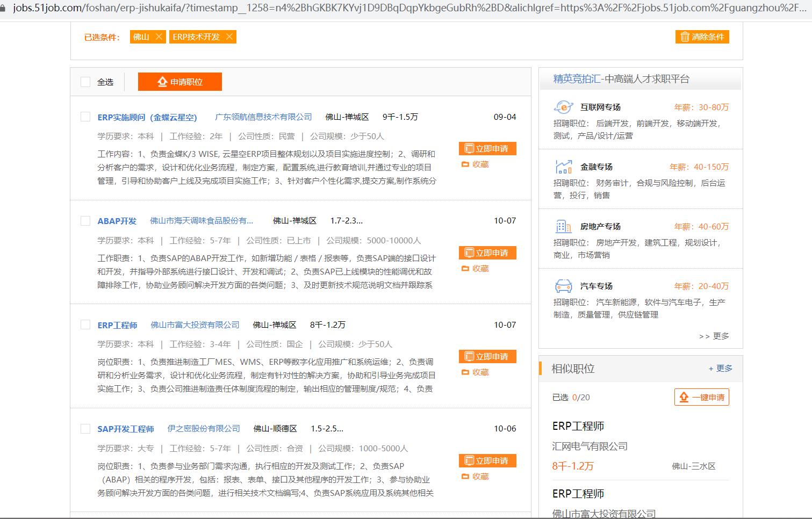Check the box for ABAP开发 job
The height and width of the screenshot is (519, 812).
coord(85,221)
